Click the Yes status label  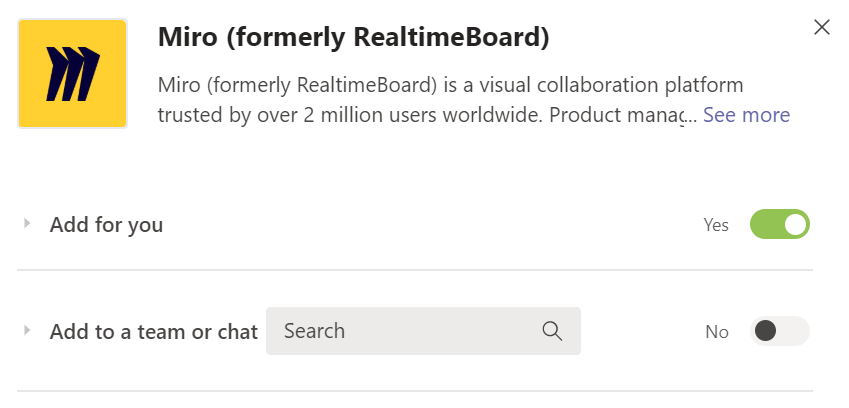pos(716,225)
